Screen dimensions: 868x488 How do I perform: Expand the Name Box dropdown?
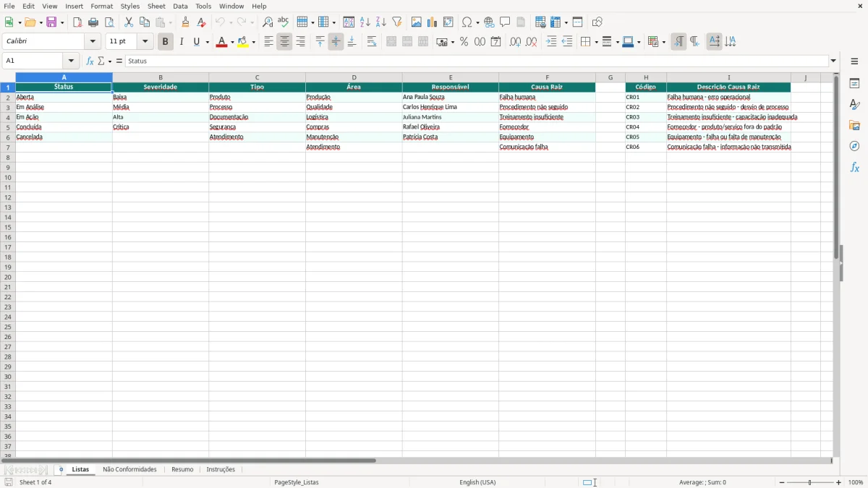pos(71,61)
